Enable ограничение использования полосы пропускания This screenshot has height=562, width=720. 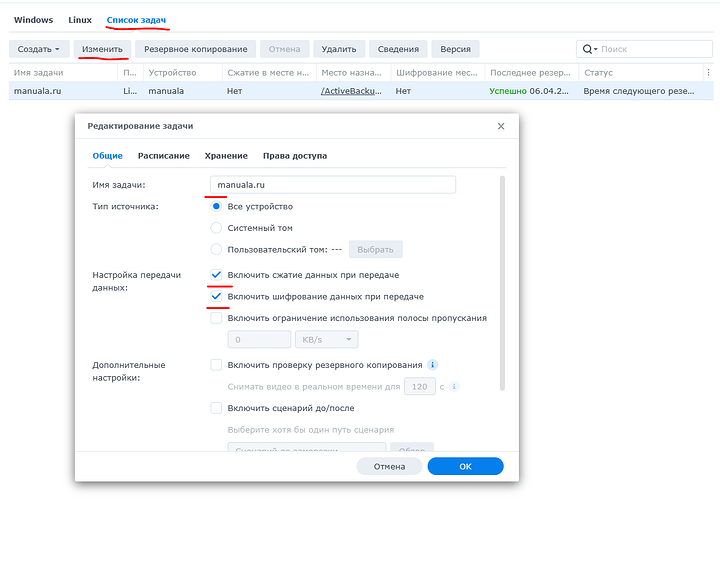pos(216,318)
